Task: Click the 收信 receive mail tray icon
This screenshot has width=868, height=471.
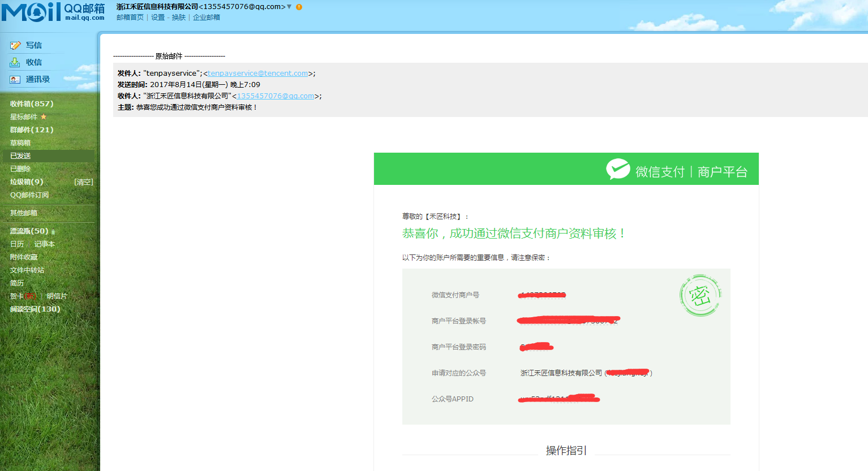Action: click(x=15, y=62)
